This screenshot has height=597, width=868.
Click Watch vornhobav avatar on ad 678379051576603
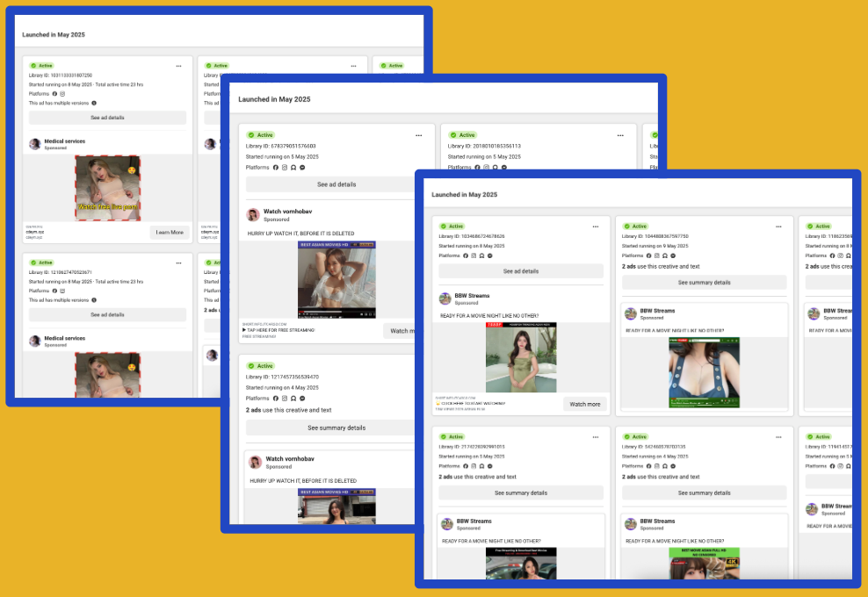coord(253,215)
